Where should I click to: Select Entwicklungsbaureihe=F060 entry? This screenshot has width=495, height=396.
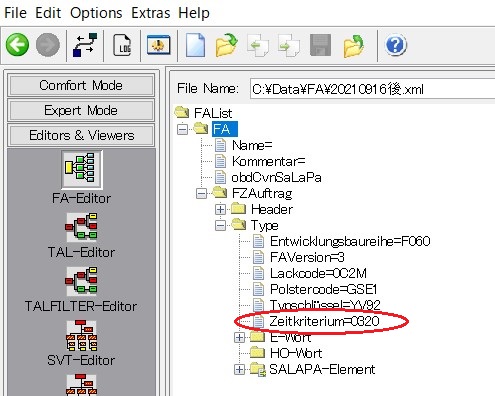click(x=350, y=241)
